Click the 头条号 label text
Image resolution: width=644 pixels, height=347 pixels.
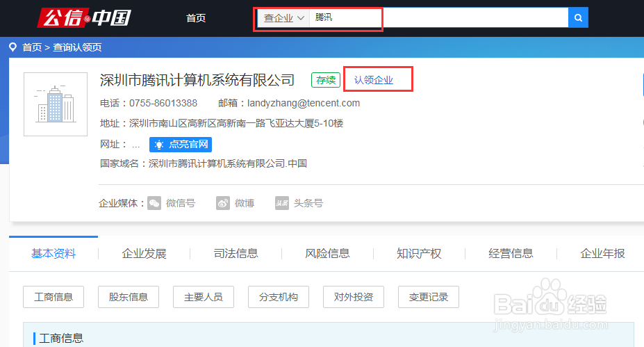pyautogui.click(x=308, y=203)
